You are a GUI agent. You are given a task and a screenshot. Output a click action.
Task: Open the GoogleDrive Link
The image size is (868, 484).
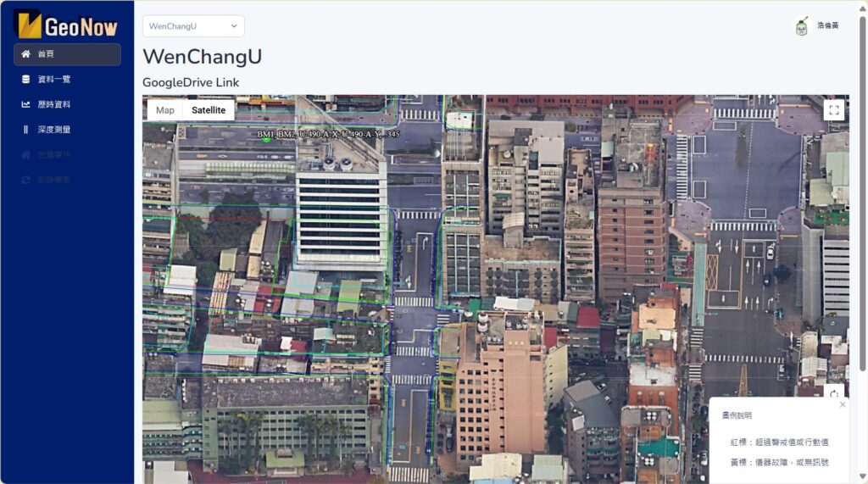[191, 82]
